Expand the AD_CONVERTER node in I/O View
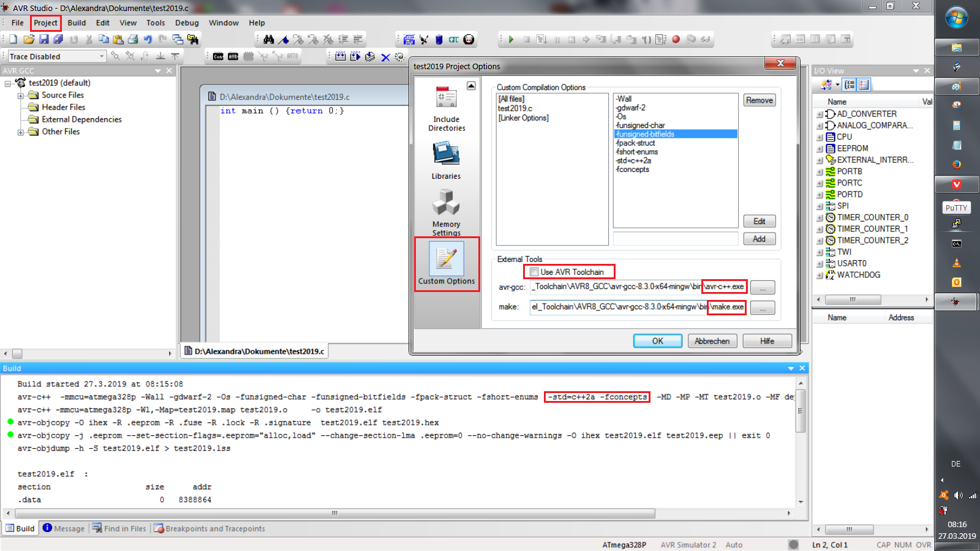This screenshot has width=980, height=551. click(x=820, y=114)
